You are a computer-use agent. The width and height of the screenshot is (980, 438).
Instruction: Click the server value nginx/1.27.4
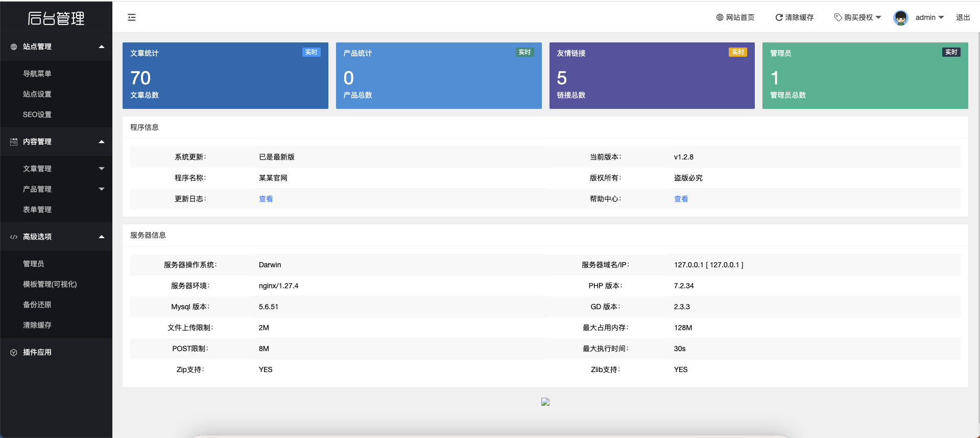coord(278,286)
